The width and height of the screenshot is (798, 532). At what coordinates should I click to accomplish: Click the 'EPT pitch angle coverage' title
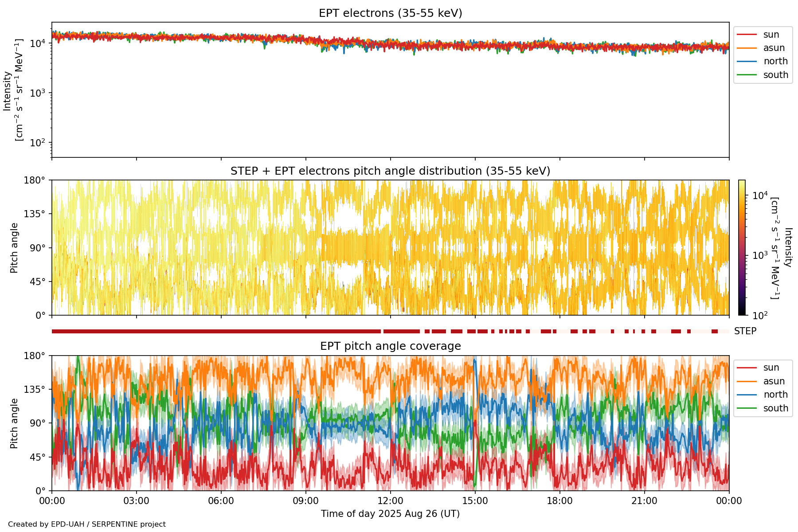click(390, 346)
